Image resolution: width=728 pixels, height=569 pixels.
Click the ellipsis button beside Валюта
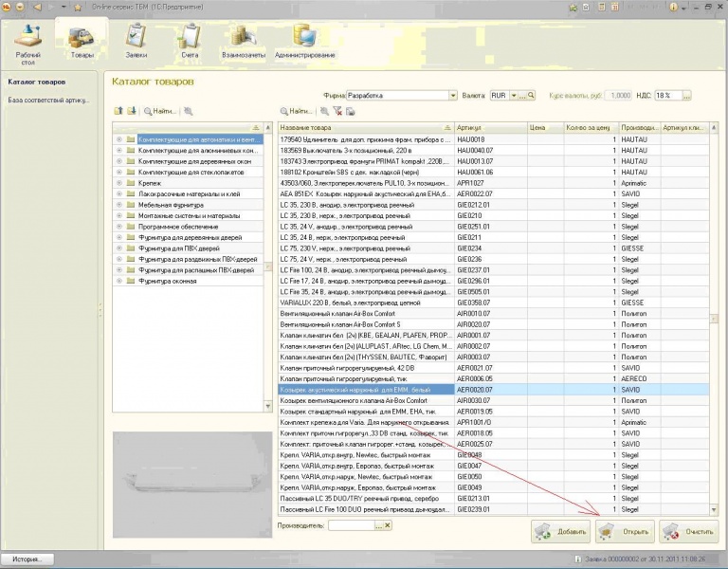[522, 95]
